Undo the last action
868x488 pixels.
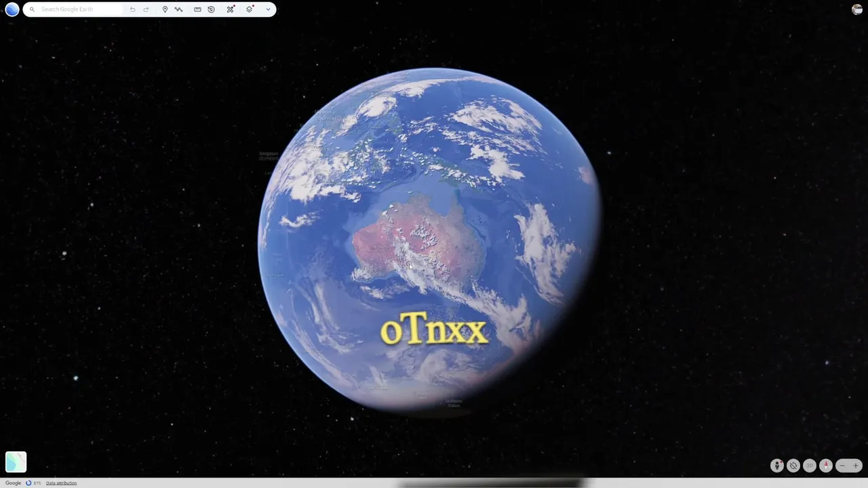pos(132,9)
